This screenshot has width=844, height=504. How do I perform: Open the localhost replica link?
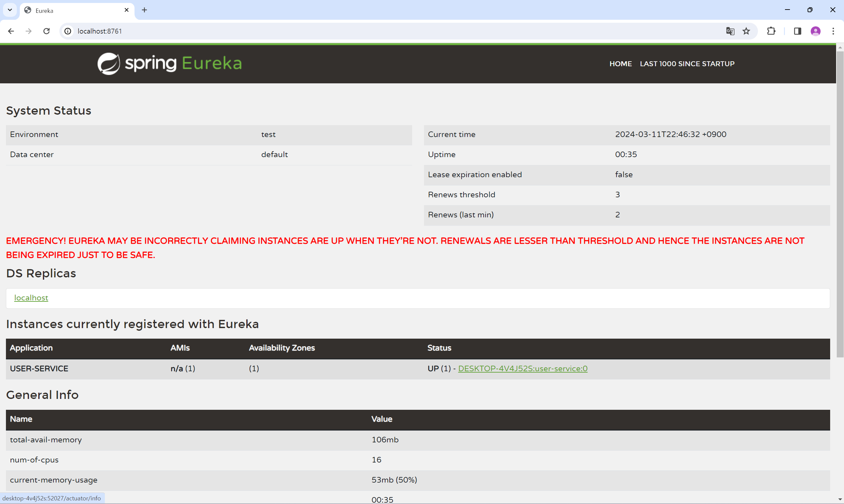31,298
